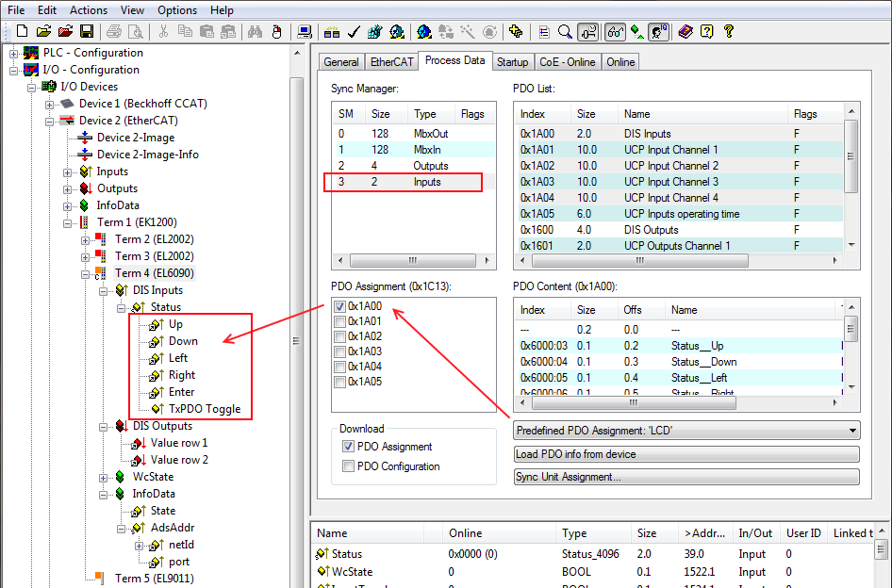The width and height of the screenshot is (892, 588).
Task: Expand Device 1 (Beckhoff CCAT) node
Action: click(x=49, y=105)
